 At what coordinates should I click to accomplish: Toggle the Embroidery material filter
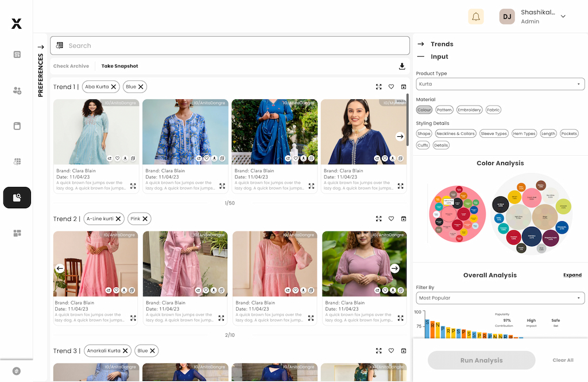469,110
